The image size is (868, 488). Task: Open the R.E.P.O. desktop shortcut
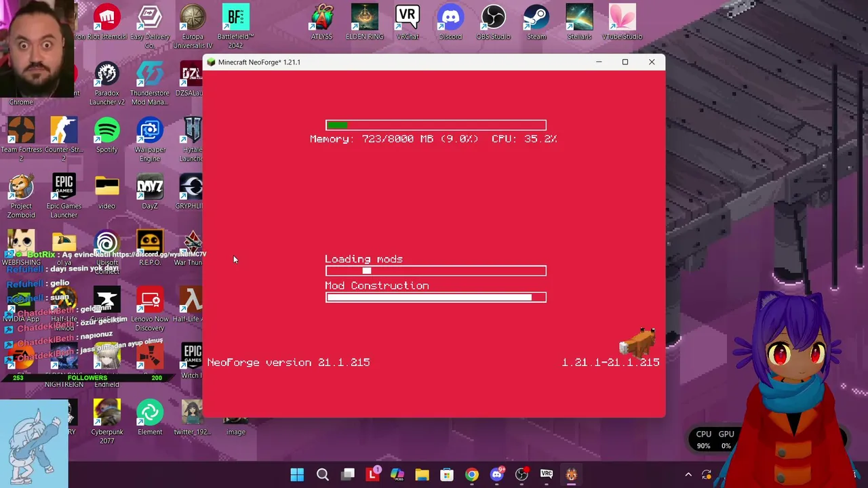click(x=150, y=247)
